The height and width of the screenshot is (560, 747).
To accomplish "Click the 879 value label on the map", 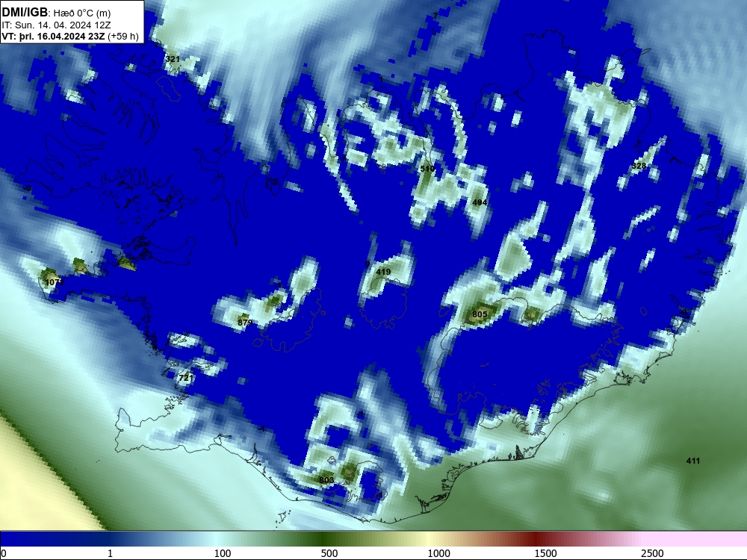I will 245,323.
